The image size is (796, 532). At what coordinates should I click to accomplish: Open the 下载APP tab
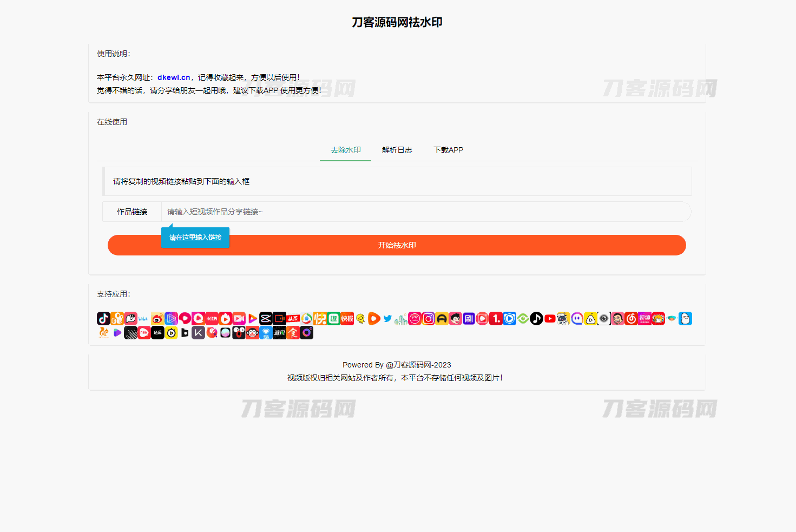click(x=448, y=150)
